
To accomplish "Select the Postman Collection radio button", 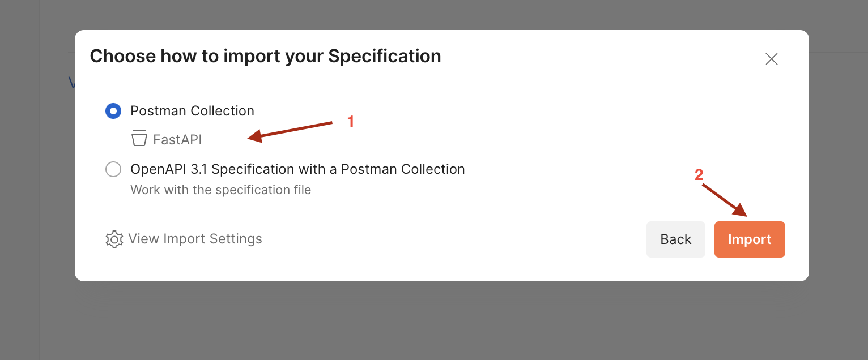I will pyautogui.click(x=113, y=111).
